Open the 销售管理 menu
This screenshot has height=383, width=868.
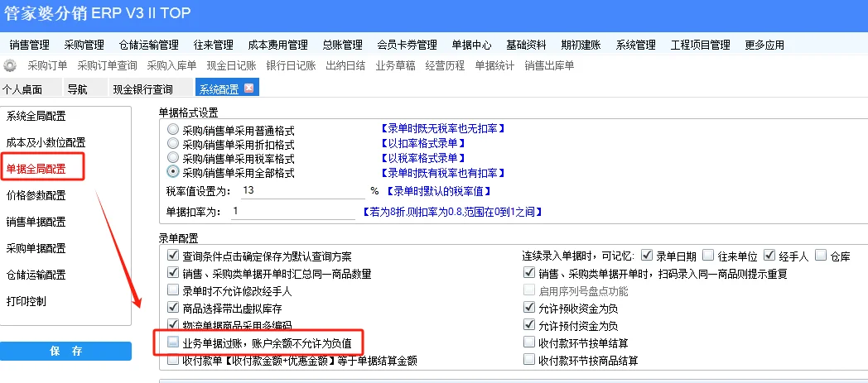[x=29, y=45]
